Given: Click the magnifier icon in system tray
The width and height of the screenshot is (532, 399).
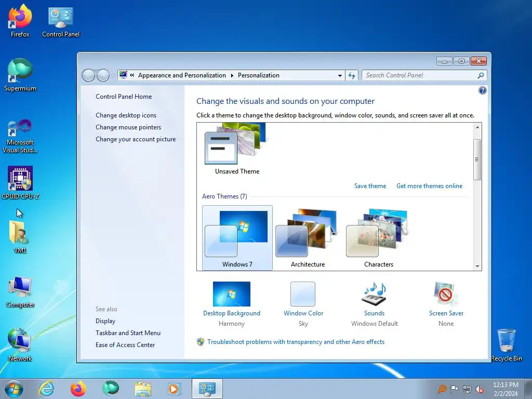Looking at the screenshot, I should pyautogui.click(x=442, y=389).
